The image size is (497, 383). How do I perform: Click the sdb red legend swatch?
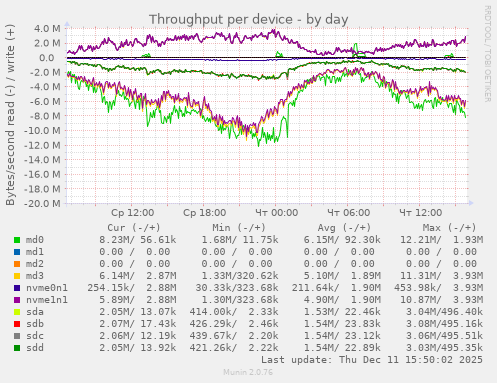click(x=17, y=324)
